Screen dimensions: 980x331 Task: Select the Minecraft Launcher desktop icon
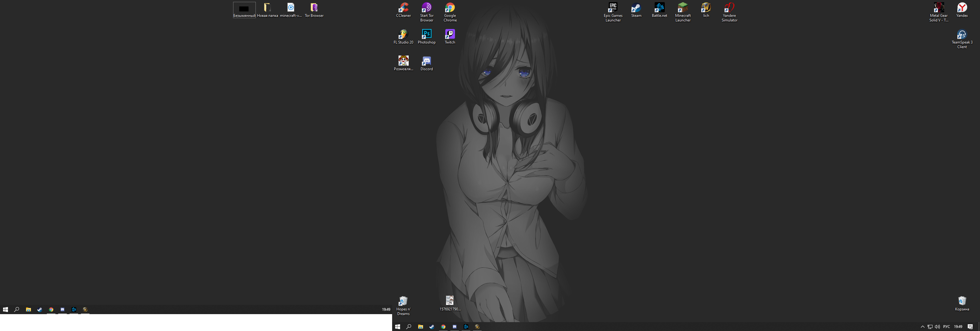point(683,12)
